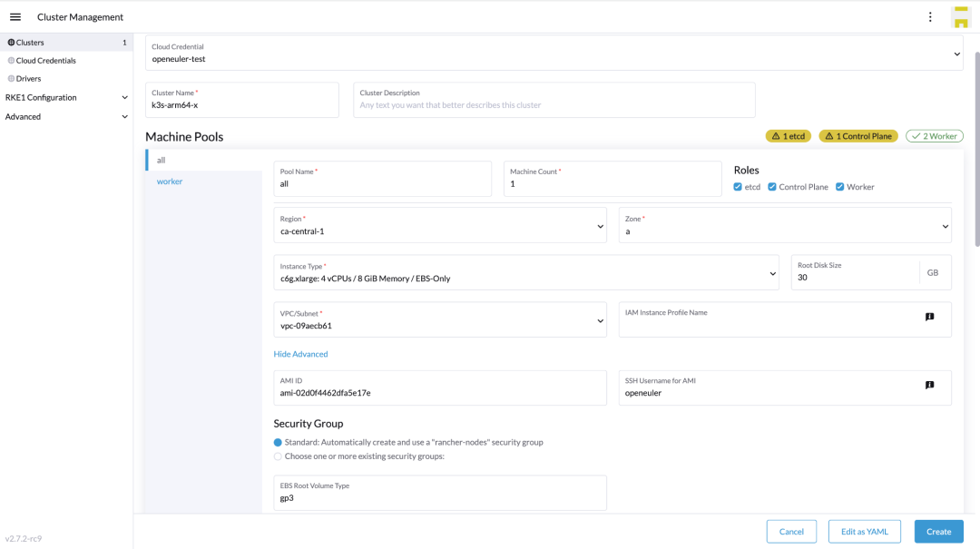Click the Drivers sidebar icon
The image size is (980, 549).
pos(11,79)
